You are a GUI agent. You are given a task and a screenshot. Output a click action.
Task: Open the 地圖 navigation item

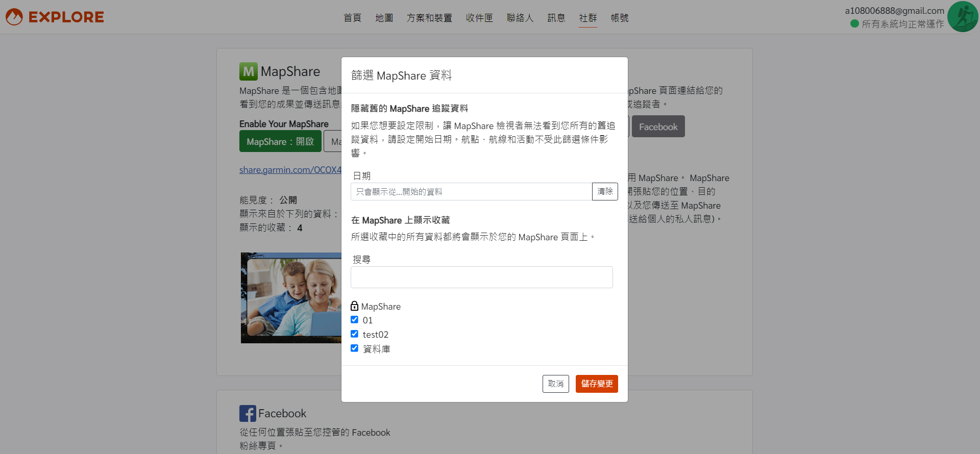tap(384, 18)
